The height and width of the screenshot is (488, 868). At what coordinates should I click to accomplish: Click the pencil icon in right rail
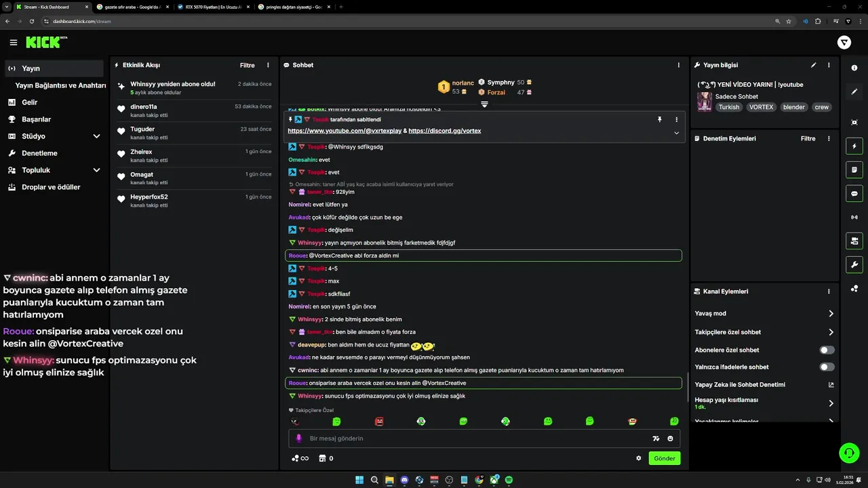point(854,92)
